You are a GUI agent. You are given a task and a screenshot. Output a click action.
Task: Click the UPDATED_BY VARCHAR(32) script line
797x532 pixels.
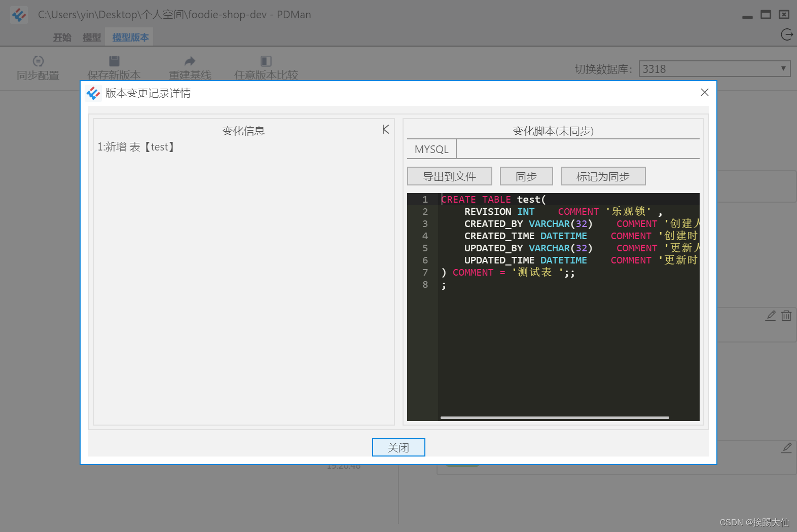point(582,248)
